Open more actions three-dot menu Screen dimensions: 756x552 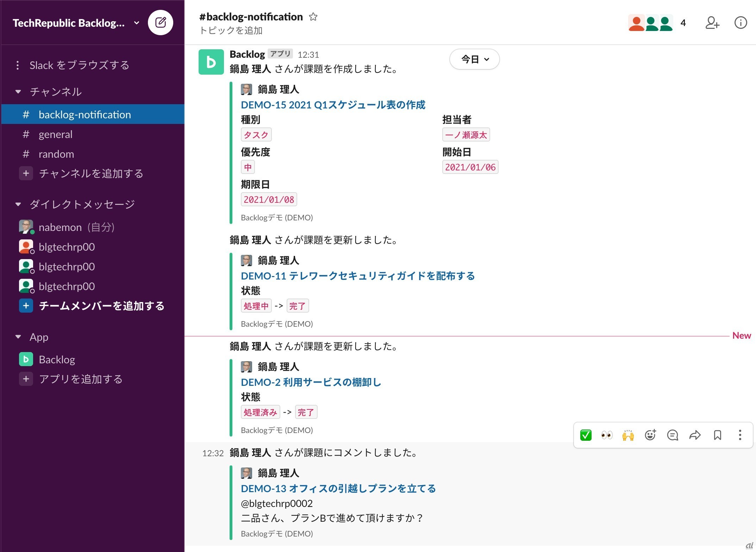(740, 435)
